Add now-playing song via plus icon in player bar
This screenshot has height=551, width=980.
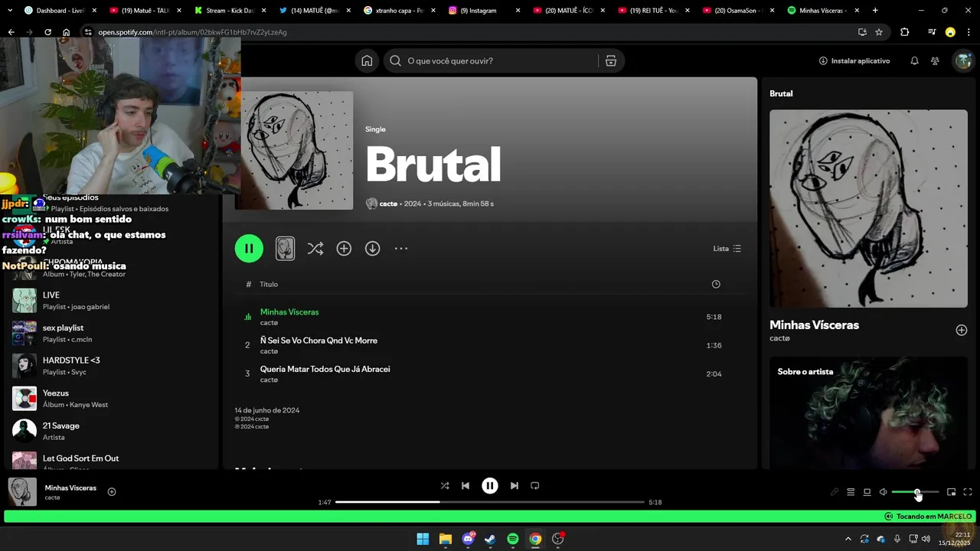(x=112, y=492)
